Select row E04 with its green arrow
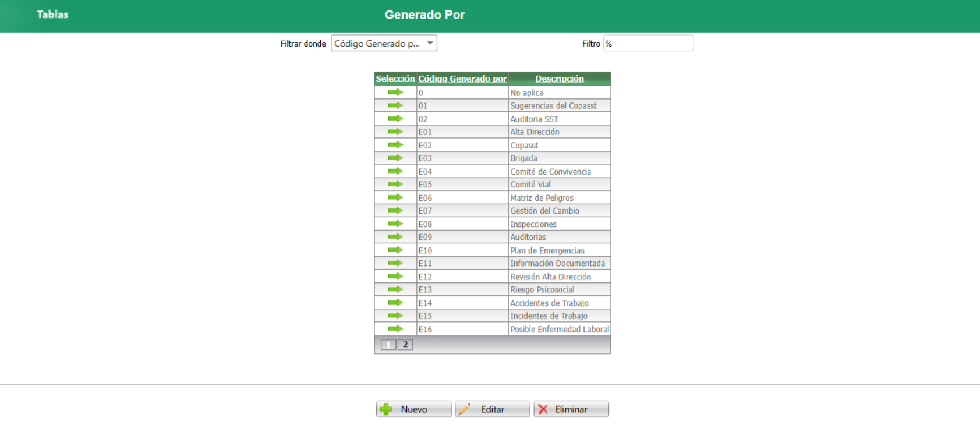This screenshot has height=439, width=980. pos(395,171)
